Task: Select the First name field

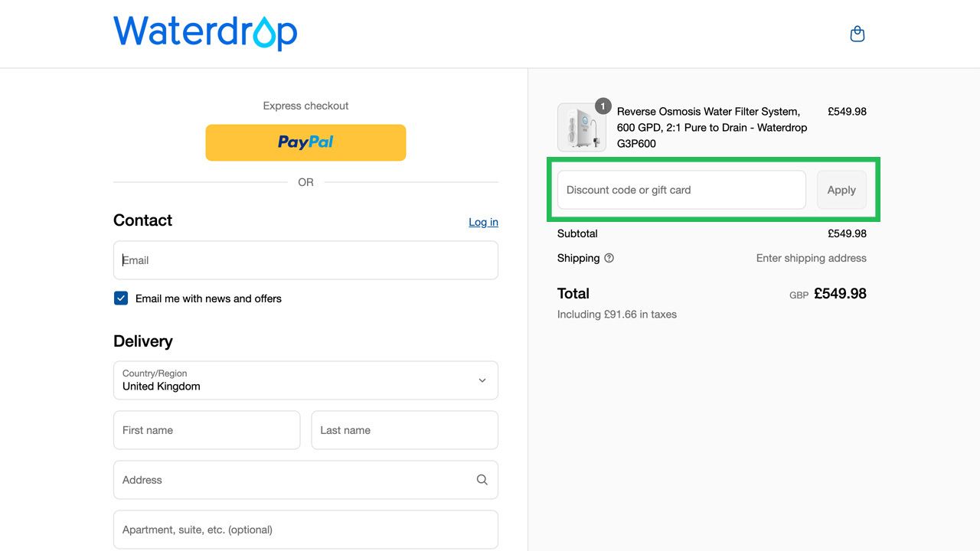Action: click(x=207, y=430)
